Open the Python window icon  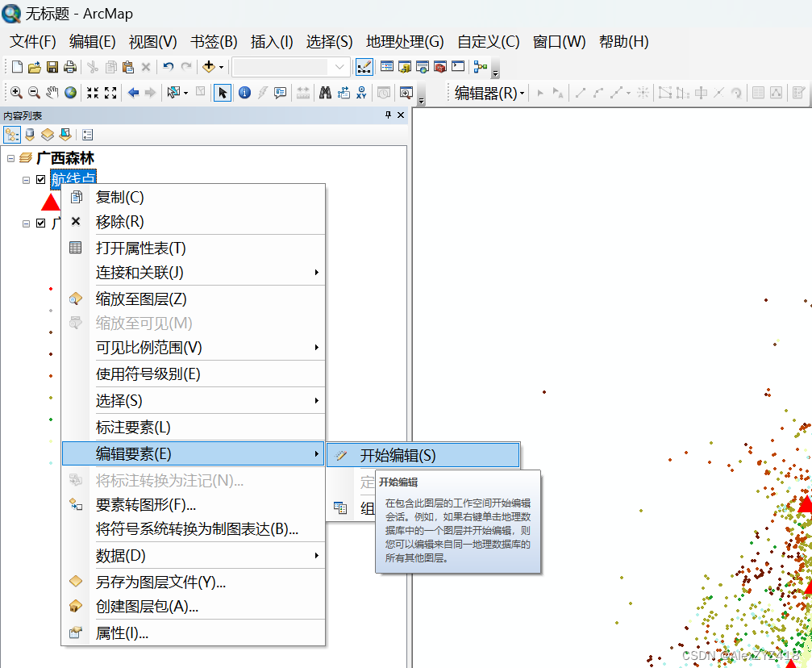point(458,66)
